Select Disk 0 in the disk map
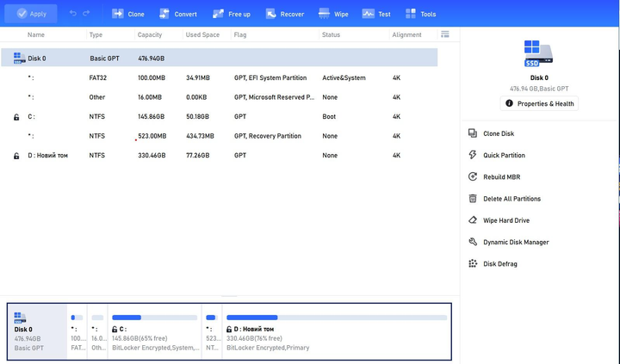 pyautogui.click(x=38, y=331)
